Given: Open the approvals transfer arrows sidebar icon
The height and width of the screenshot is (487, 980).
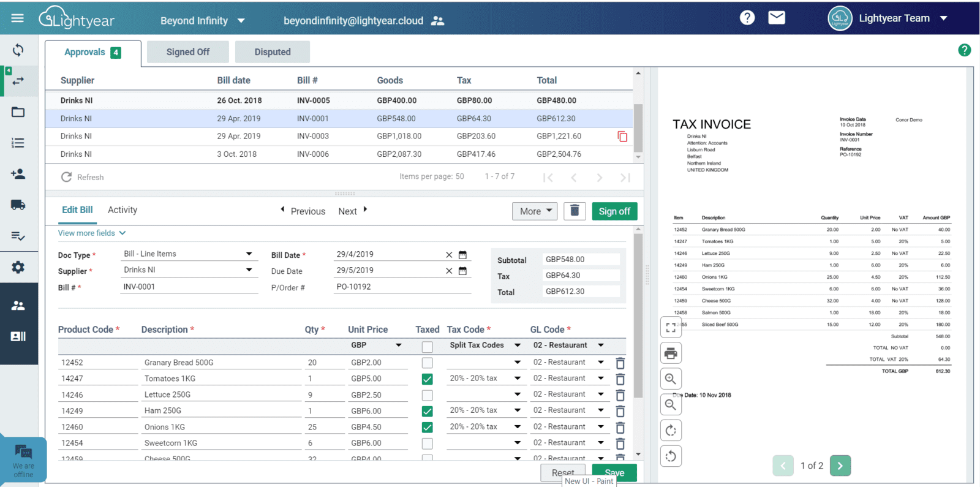Looking at the screenshot, I should (18, 81).
